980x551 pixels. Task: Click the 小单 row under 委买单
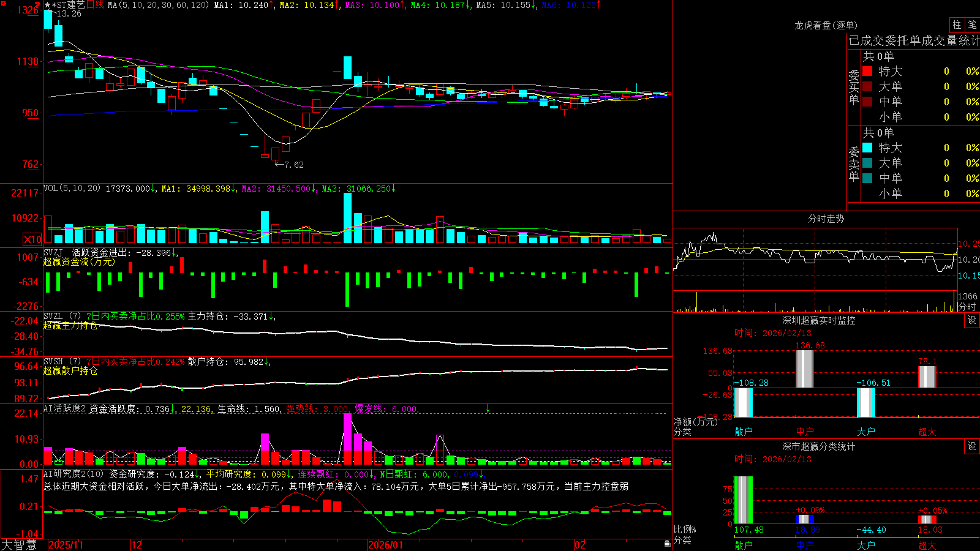click(x=920, y=116)
